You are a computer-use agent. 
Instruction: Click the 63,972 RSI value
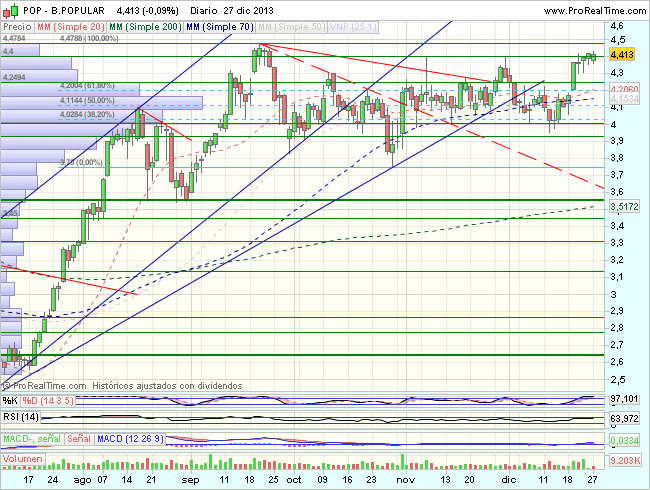tap(624, 419)
